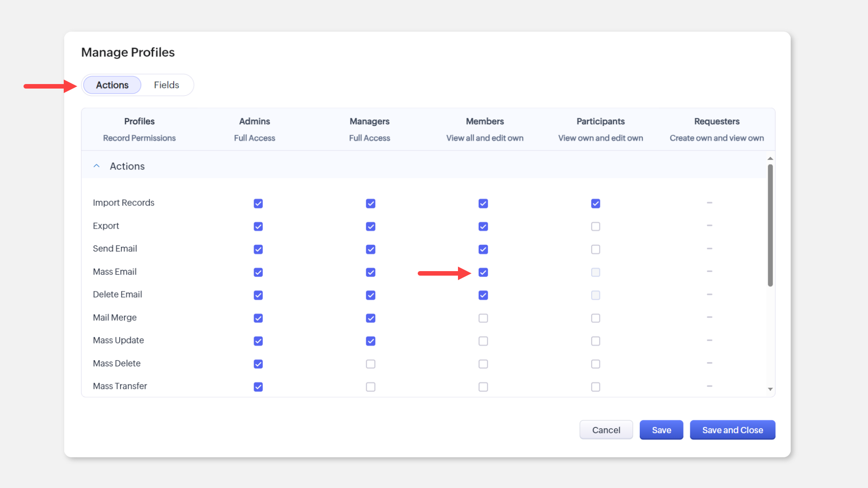
Task: Enable Send Email for Participants
Action: coord(595,249)
